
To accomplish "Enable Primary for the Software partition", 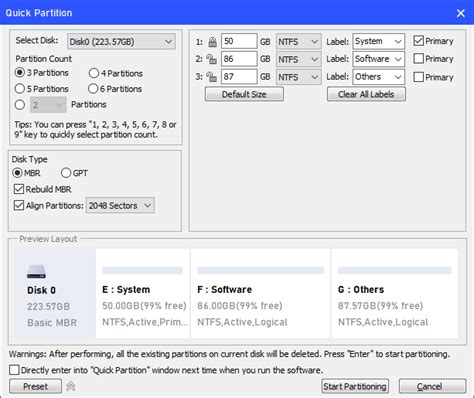I will tap(419, 59).
